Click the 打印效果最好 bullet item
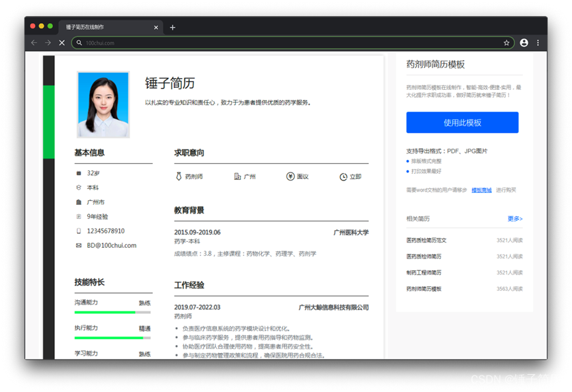572x392 pixels. pyautogui.click(x=426, y=171)
